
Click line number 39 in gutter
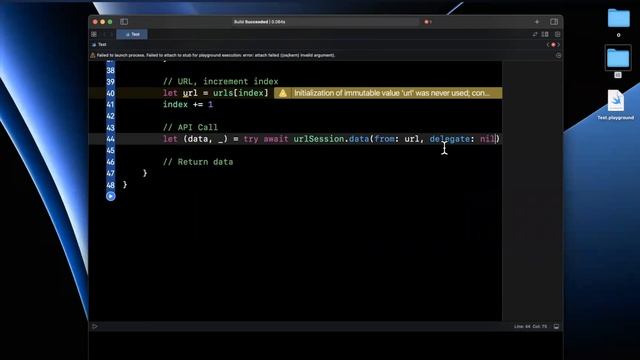point(111,82)
